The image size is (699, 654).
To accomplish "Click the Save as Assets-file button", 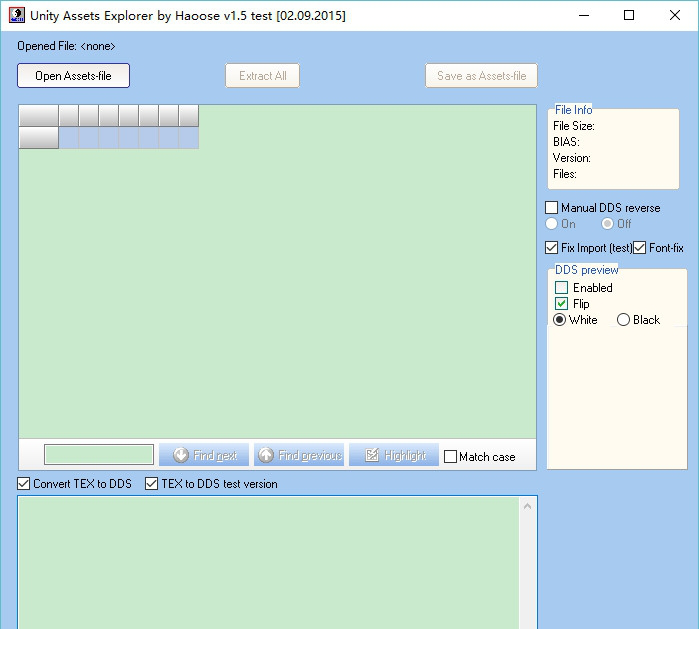I will pos(481,76).
